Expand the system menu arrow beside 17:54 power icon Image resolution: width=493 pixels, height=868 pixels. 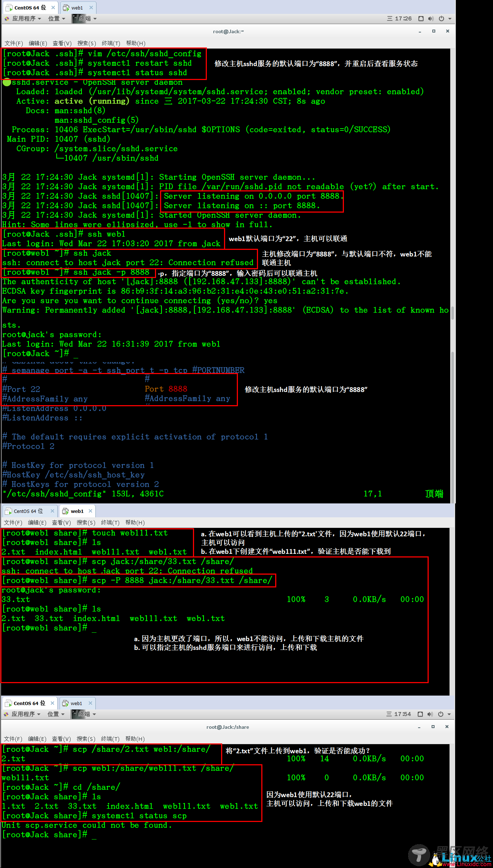(x=449, y=714)
